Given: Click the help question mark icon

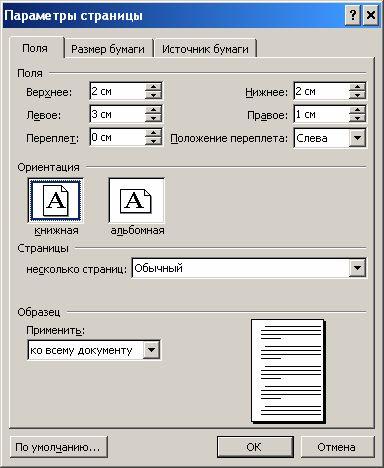Looking at the screenshot, I should 352,15.
